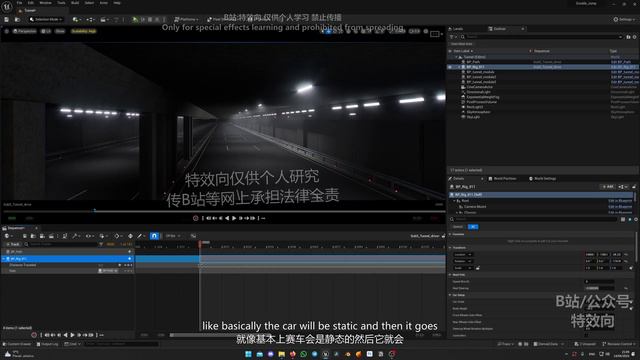Image resolution: width=640 pixels, height=360 pixels.
Task: Click the Details property matrix grid icon
Action: (x=623, y=219)
